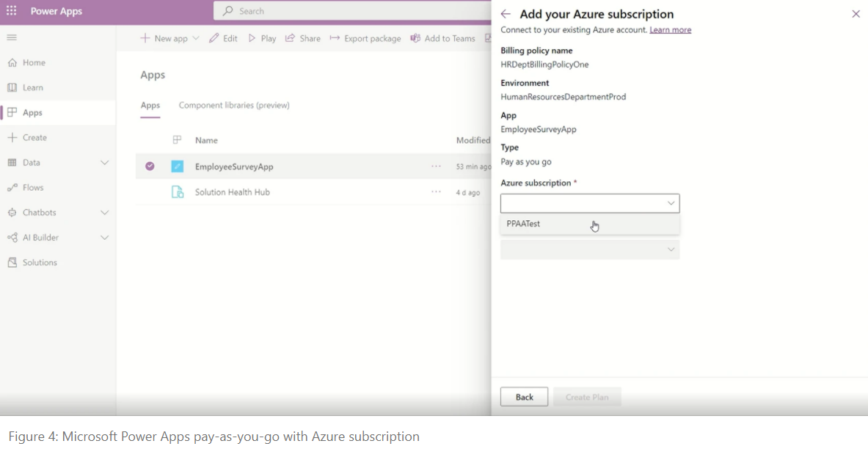Click the back arrow in subscription panel
The width and height of the screenshot is (868, 449).
[x=506, y=15]
